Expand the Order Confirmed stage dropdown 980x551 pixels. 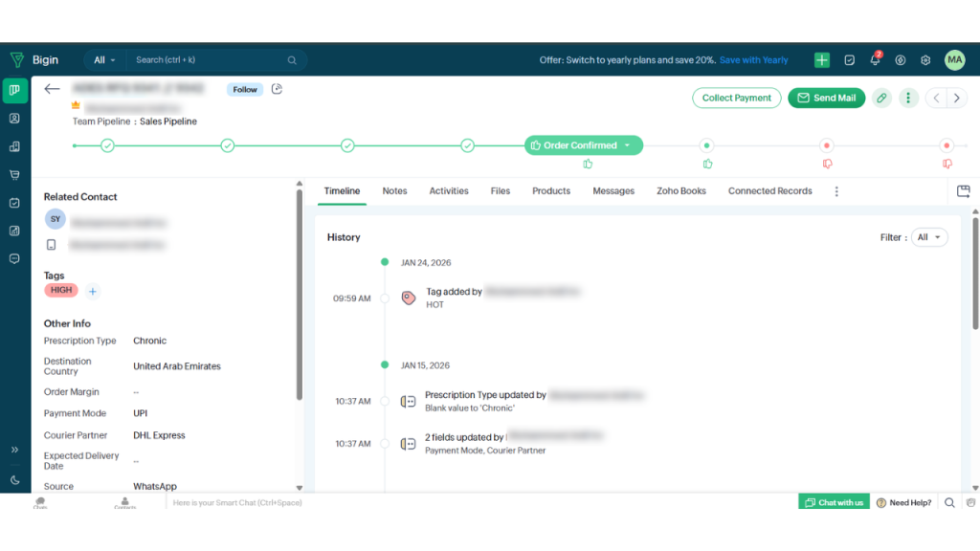(x=627, y=145)
